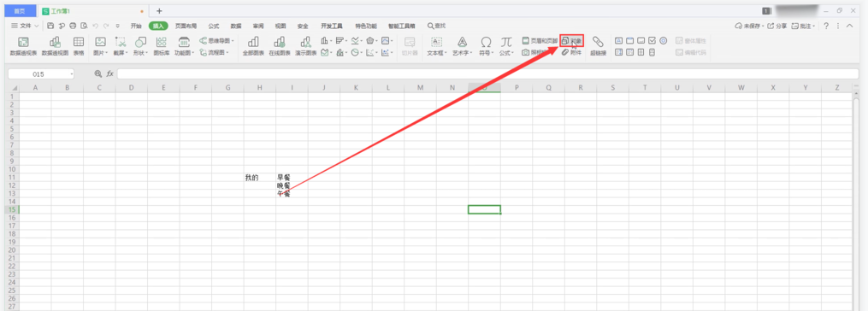Open the text box (文本框) dropdown
This screenshot has width=868, height=311.
(x=437, y=46)
